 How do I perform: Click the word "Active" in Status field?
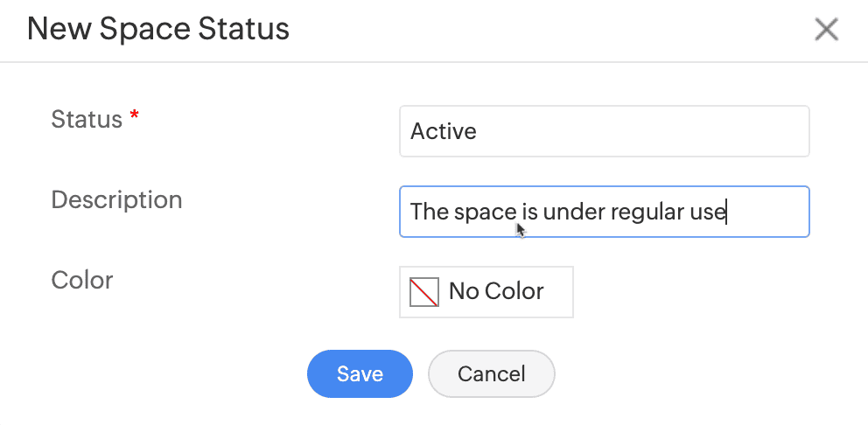444,132
